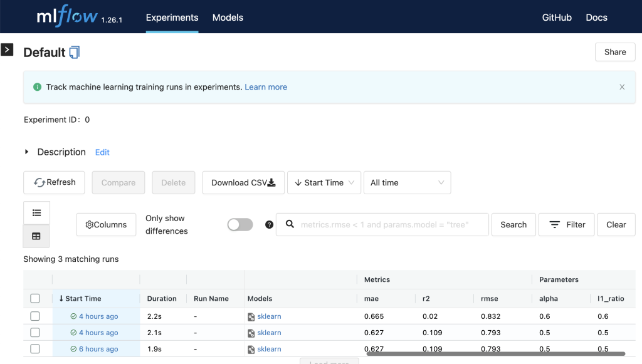Open the Start Time sort dropdown
Viewport: 642px width, 364px height.
324,183
